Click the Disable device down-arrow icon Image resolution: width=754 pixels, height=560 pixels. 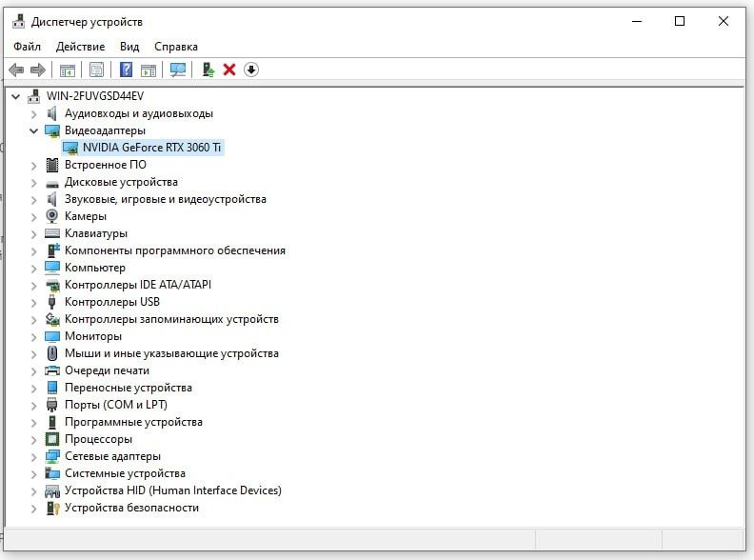click(x=251, y=70)
